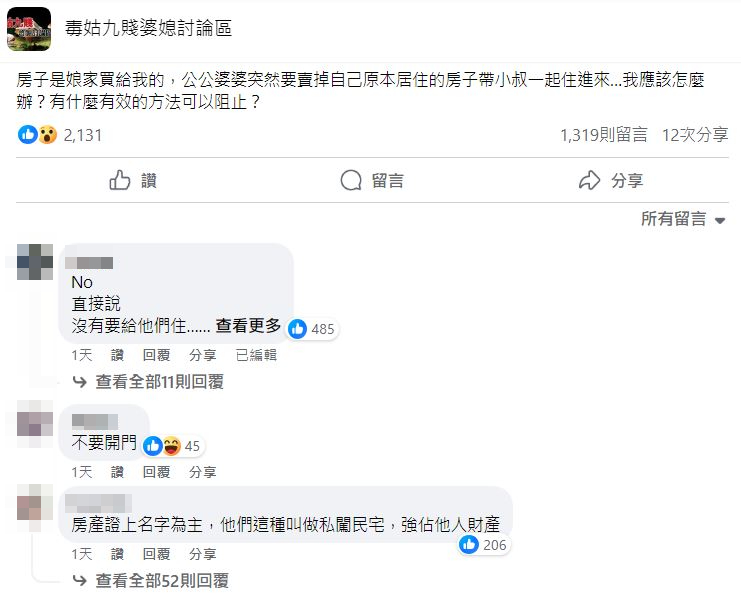This screenshot has height=599, width=741.
Task: Expand the 查看全部11則回覆 replies
Action: (x=159, y=381)
